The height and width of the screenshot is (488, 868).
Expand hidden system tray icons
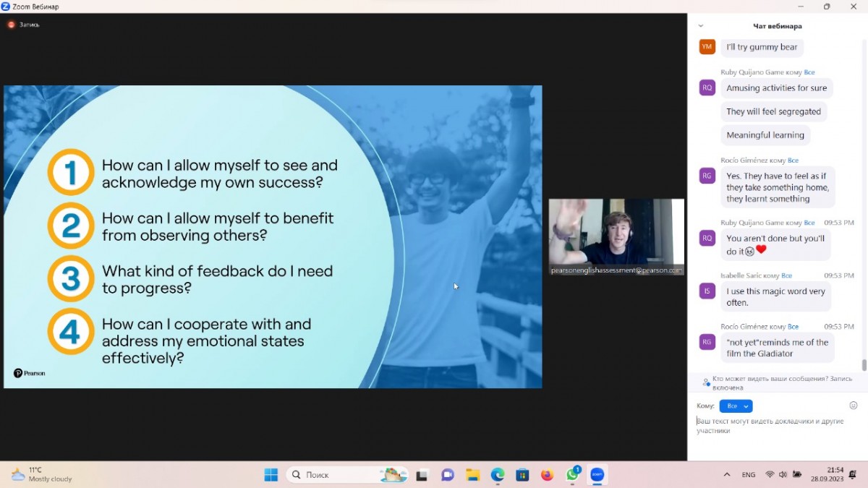coord(726,475)
